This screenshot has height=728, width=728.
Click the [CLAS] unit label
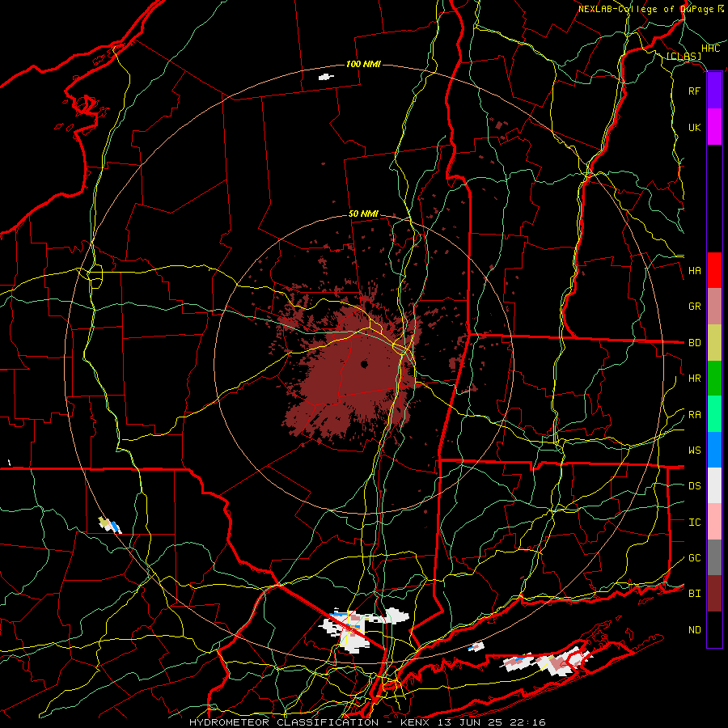click(x=684, y=57)
